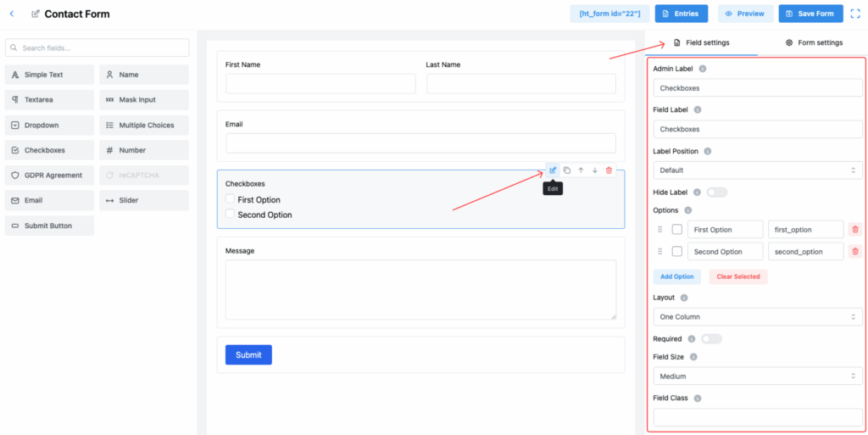This screenshot has height=435, width=868.
Task: Click the pencil icon beside Contact Form title
Action: [x=36, y=14]
